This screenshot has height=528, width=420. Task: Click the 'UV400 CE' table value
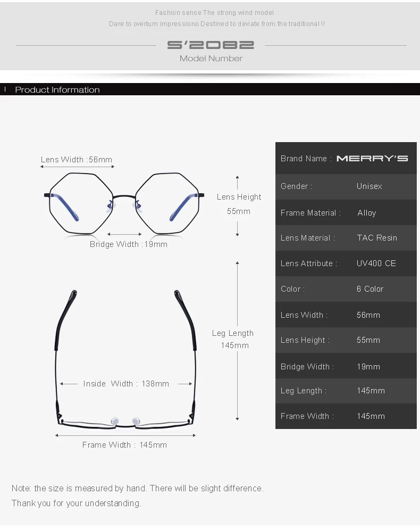376,263
